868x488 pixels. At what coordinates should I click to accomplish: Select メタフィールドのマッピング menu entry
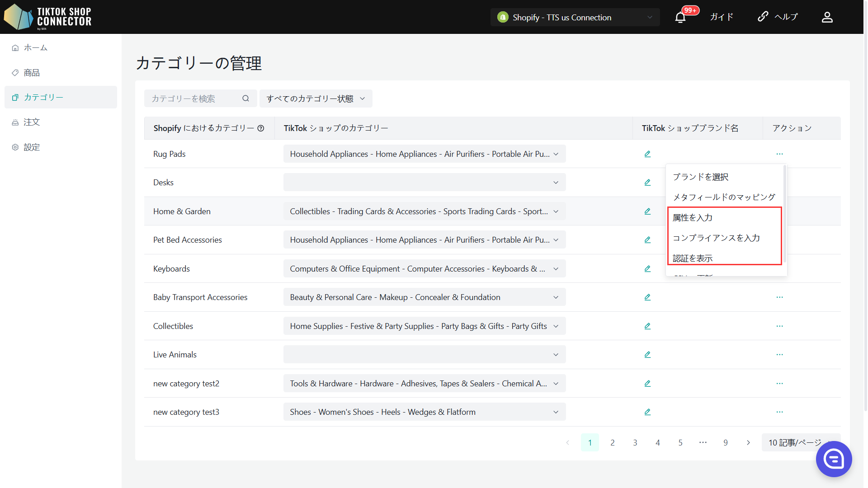[x=725, y=197]
